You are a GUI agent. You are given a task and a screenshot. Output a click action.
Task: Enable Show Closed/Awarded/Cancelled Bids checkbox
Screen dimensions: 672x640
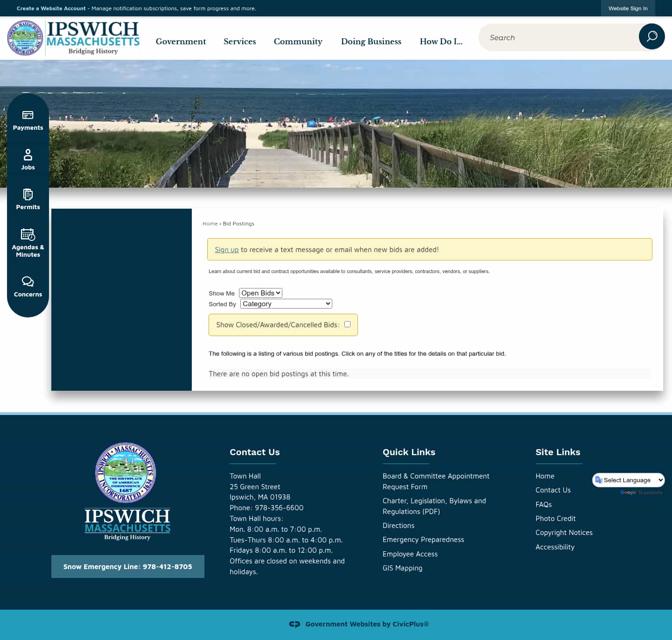click(347, 324)
